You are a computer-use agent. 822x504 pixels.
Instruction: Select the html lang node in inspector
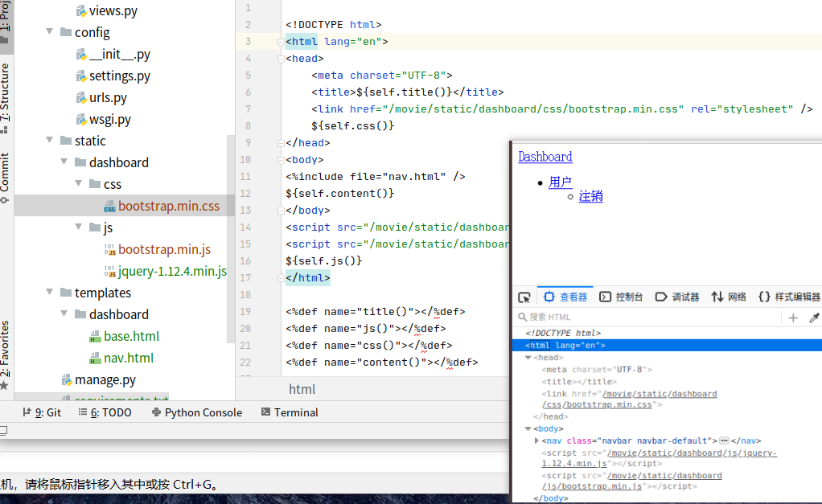coord(667,346)
